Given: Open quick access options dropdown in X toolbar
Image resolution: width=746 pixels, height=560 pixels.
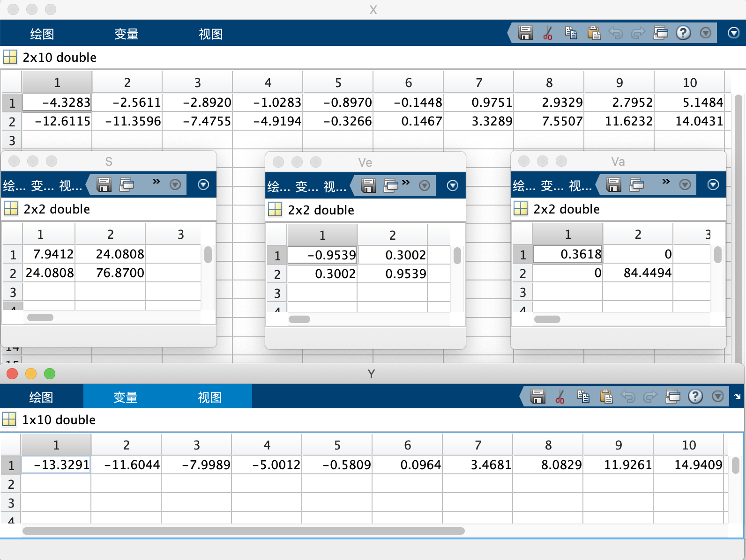Looking at the screenshot, I should click(x=706, y=33).
